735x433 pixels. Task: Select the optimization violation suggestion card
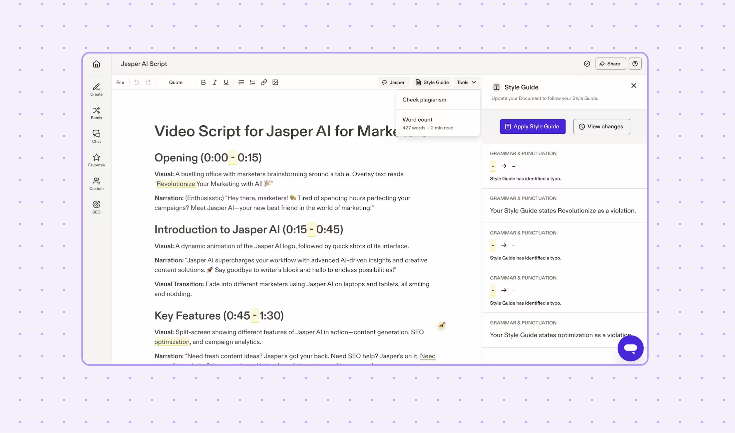click(564, 330)
